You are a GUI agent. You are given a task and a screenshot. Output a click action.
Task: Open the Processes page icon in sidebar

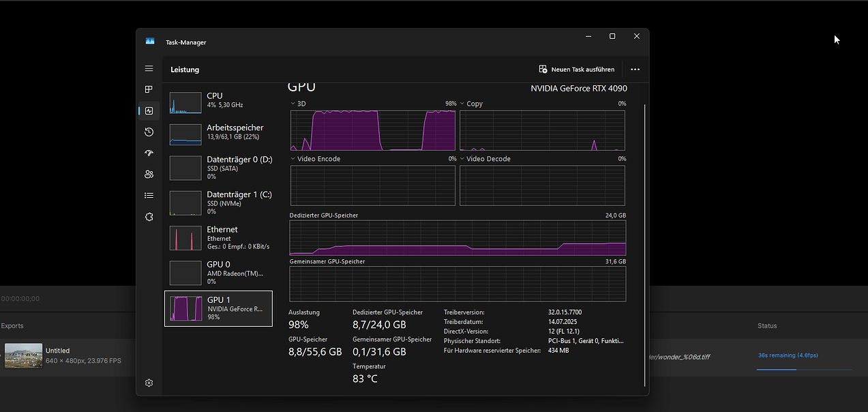coord(149,89)
